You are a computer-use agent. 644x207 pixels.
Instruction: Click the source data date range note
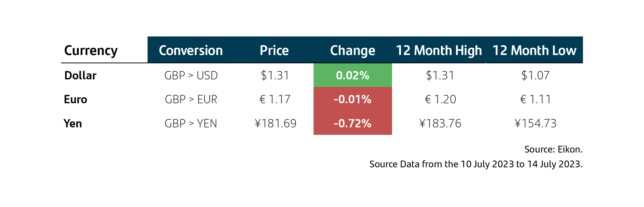(x=476, y=164)
